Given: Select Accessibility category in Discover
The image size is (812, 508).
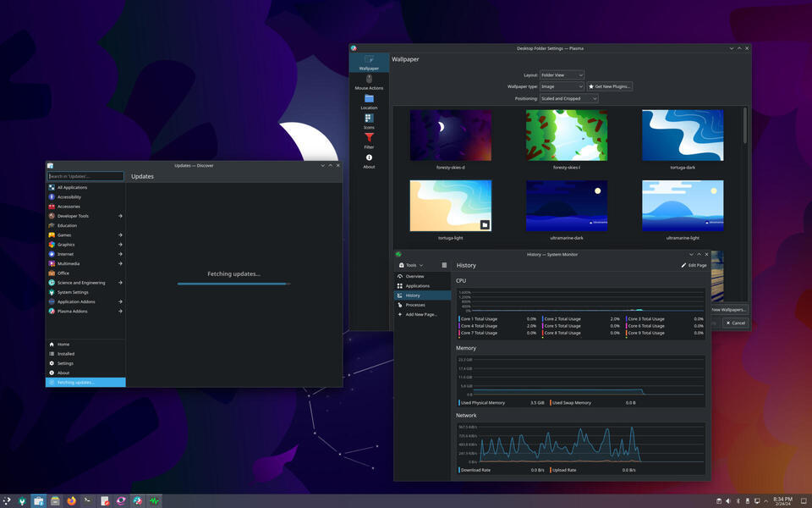Looking at the screenshot, I should coord(85,197).
